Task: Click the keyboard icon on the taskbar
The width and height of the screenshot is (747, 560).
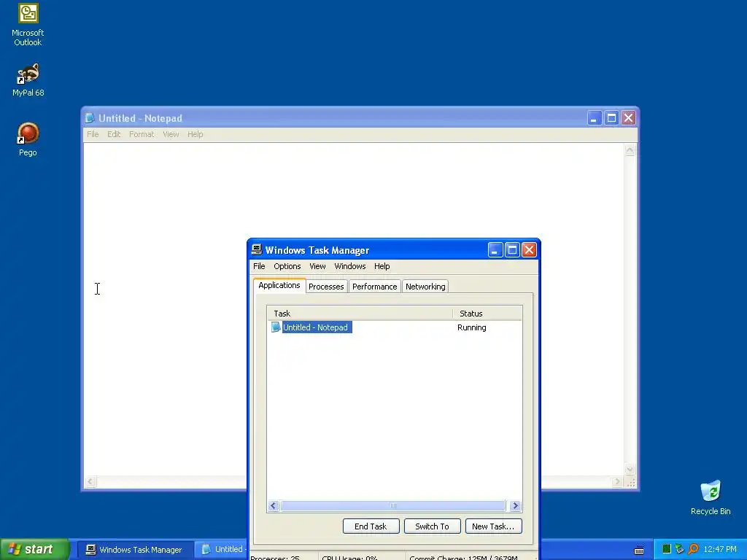Action: (x=639, y=551)
